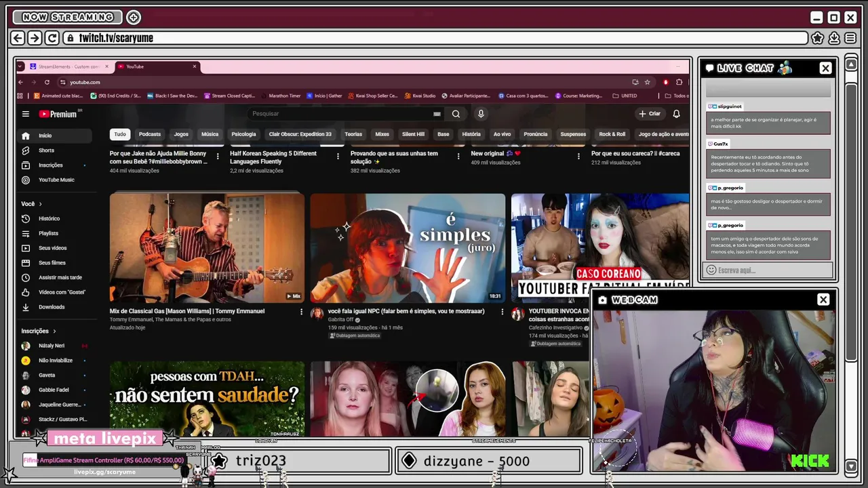The image size is (868, 488).
Task: Select the Silent Hill filter chip
Action: (413, 134)
